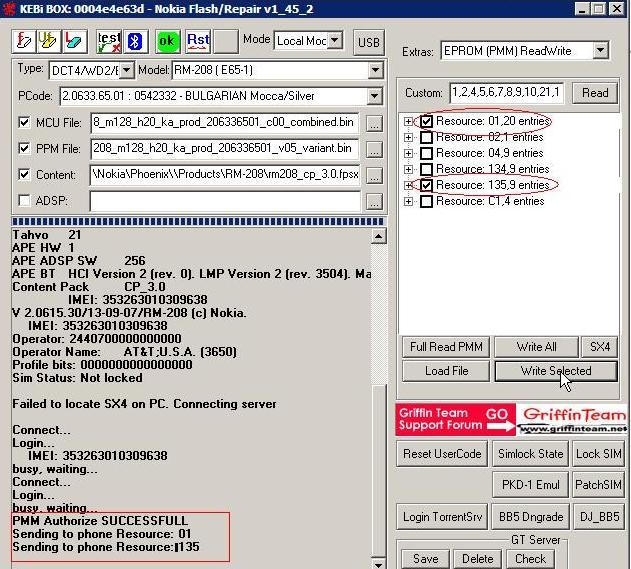Click log scrollbar up arrow
This screenshot has height=569, width=631.
pyautogui.click(x=378, y=236)
